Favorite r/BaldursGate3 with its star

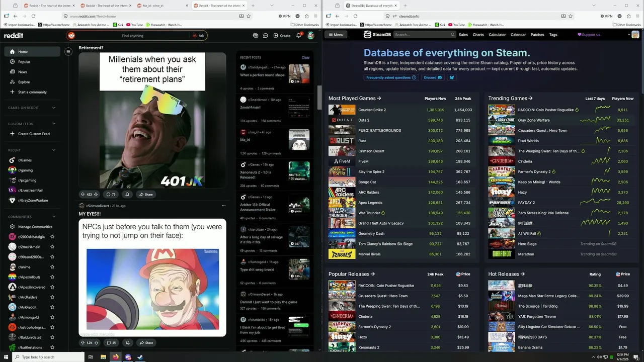point(52,337)
